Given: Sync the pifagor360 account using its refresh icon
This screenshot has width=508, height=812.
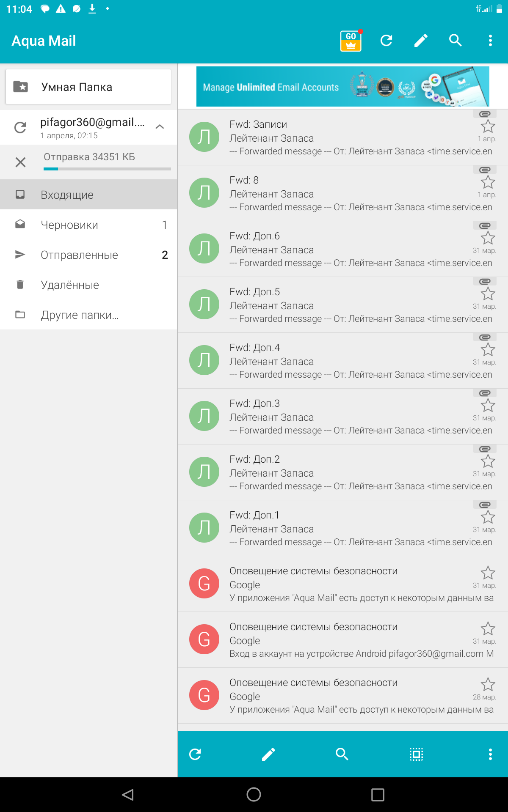Looking at the screenshot, I should coord(20,127).
